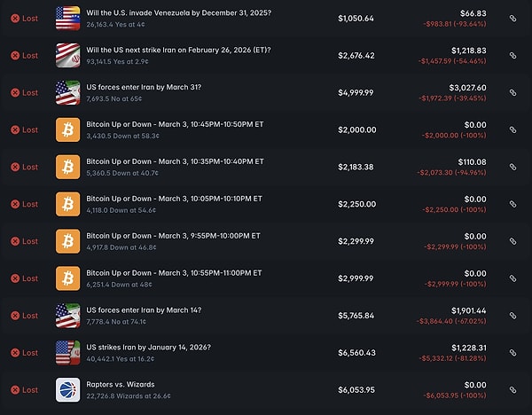Open the Raptors vs. Wizards basketball icon
The width and height of the screenshot is (532, 415).
67,389
